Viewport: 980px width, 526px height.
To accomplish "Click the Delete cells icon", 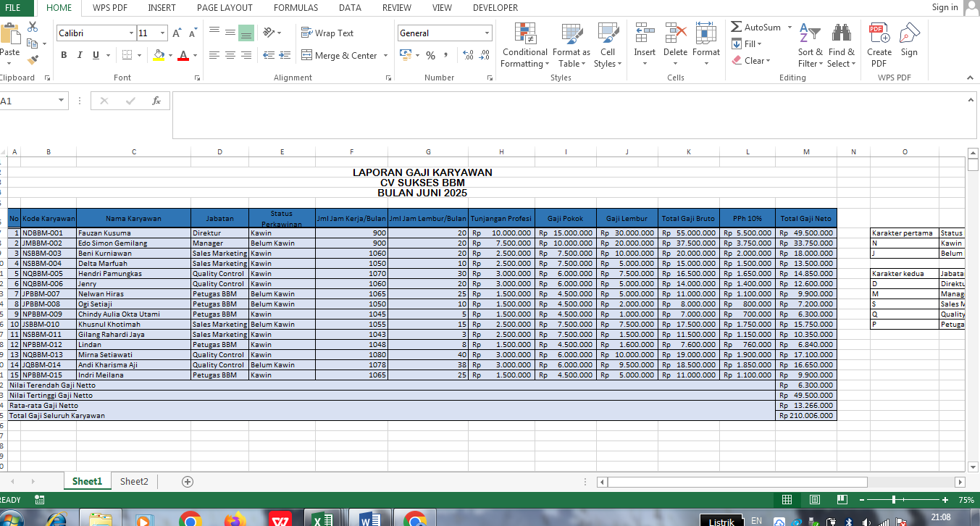I will click(x=675, y=33).
